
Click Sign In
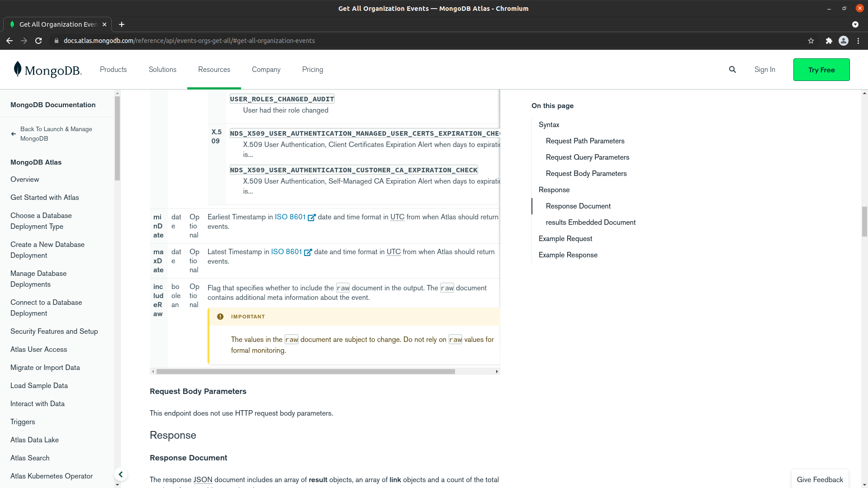coord(764,70)
